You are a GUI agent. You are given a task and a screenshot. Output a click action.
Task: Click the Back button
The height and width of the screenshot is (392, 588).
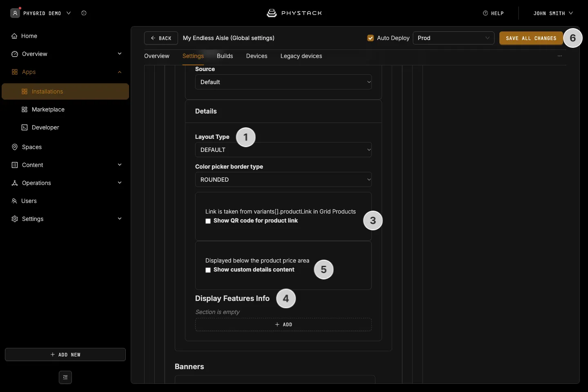(x=161, y=38)
